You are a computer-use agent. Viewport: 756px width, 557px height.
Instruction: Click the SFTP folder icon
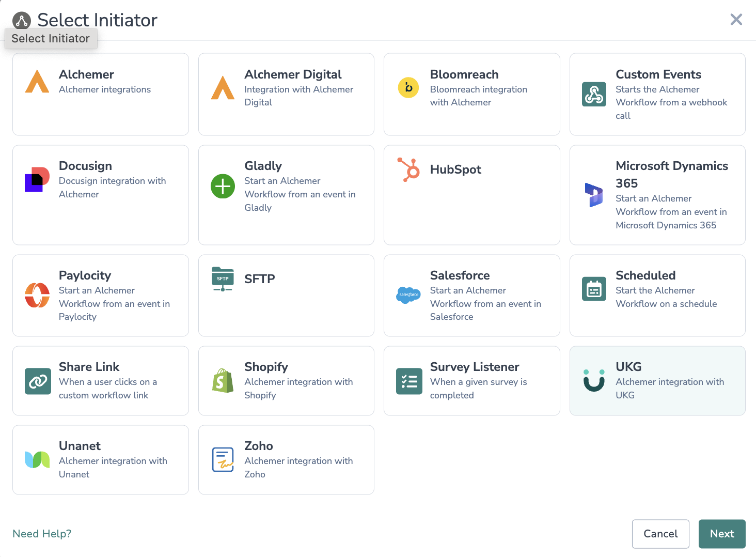[x=223, y=279]
